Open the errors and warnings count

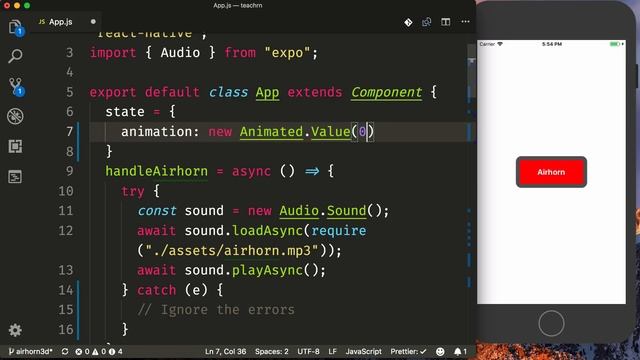(99, 351)
